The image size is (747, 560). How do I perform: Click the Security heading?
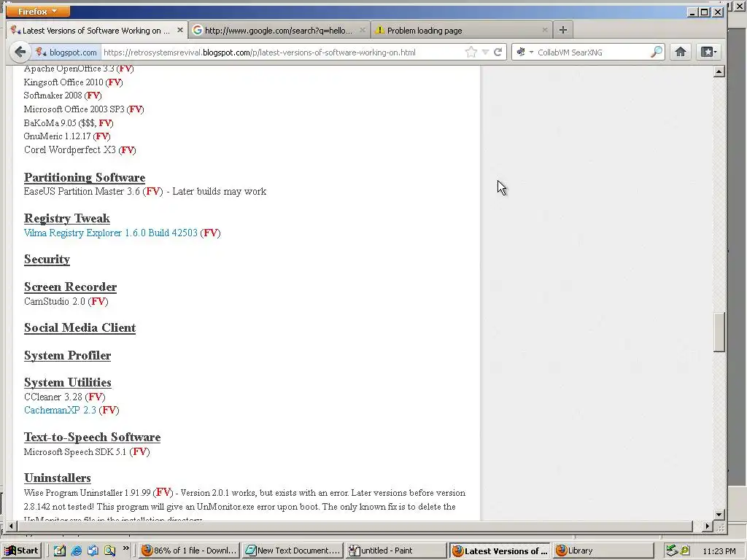click(47, 259)
